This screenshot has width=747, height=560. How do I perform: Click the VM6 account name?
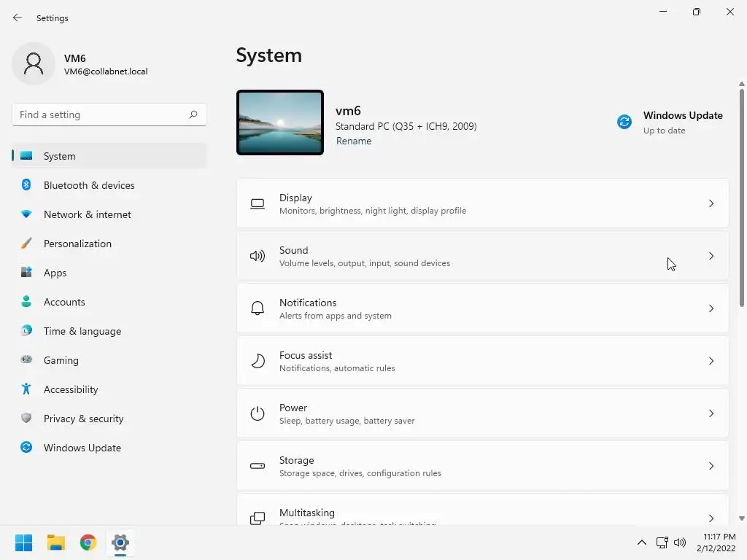point(75,58)
